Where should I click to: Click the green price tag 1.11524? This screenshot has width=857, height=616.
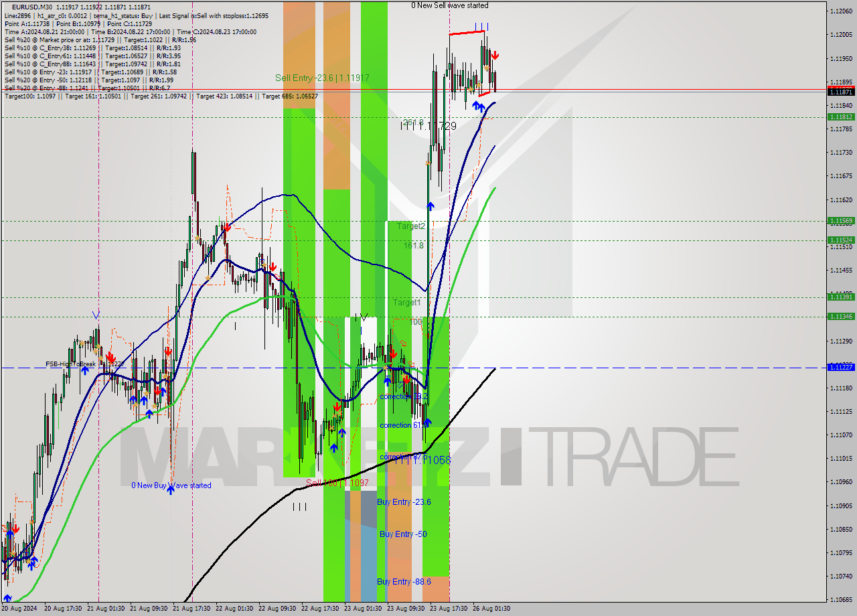click(841, 240)
